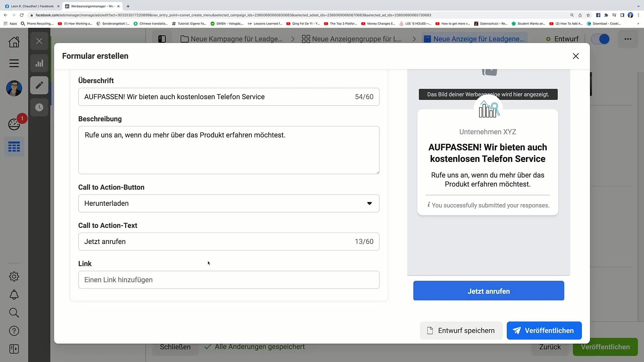The height and width of the screenshot is (362, 644).
Task: Toggle the ad status switch next to Entwurf
Action: tap(600, 39)
